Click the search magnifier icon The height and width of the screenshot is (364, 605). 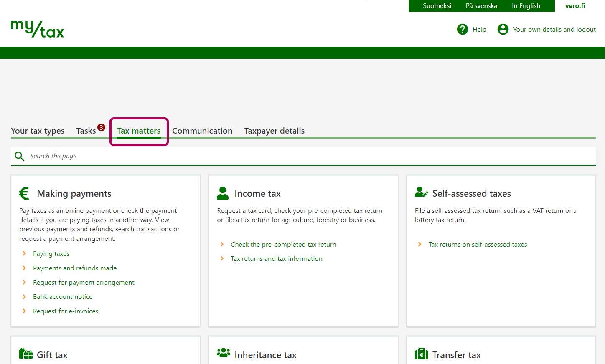pyautogui.click(x=19, y=156)
